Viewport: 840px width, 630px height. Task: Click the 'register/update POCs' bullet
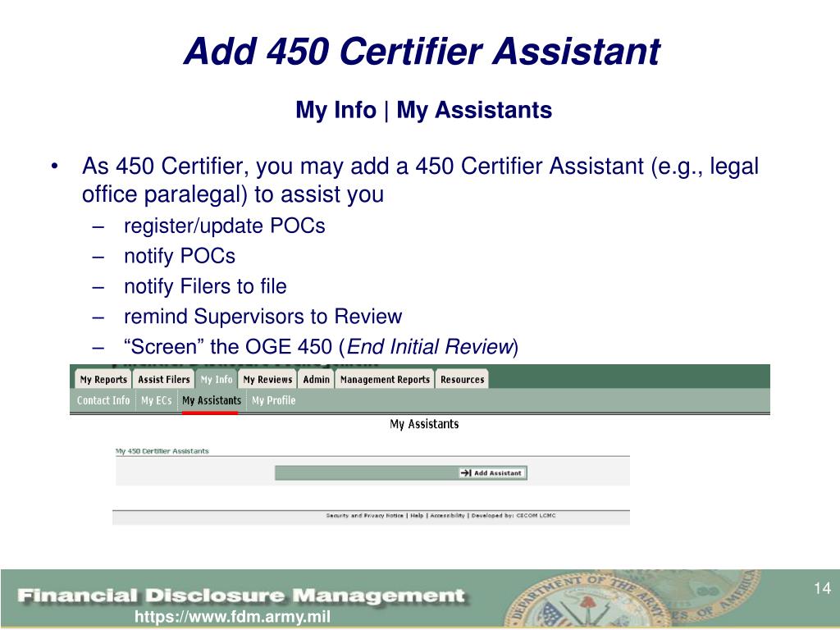(225, 226)
